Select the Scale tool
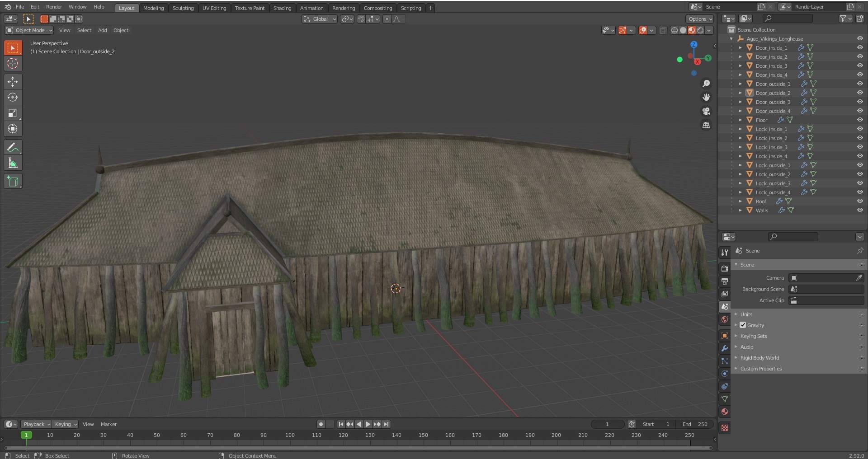Image resolution: width=868 pixels, height=459 pixels. click(x=13, y=113)
